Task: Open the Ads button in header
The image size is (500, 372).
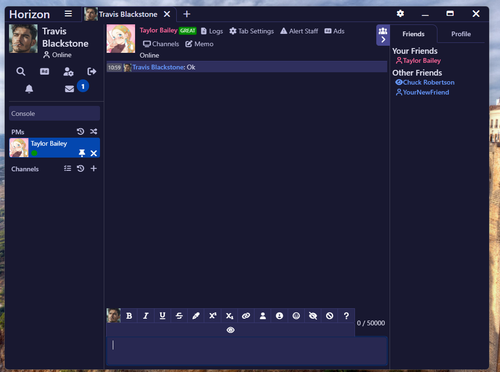Action: (x=334, y=31)
